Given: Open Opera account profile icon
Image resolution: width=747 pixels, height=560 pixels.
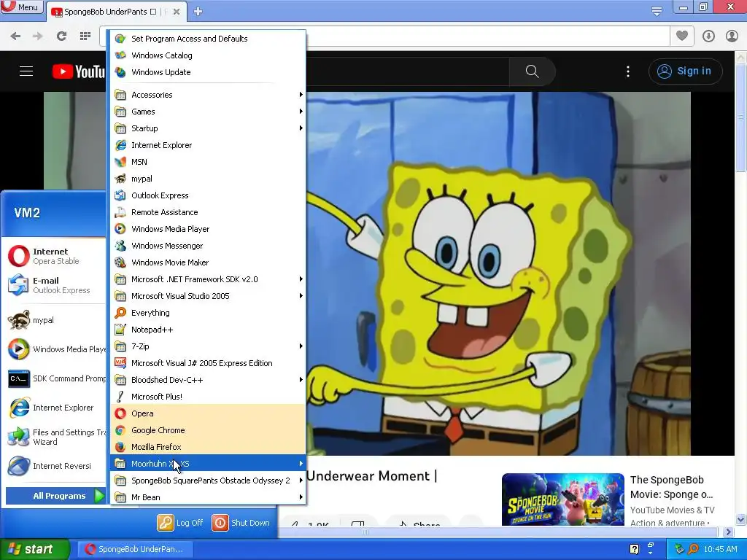Looking at the screenshot, I should click(732, 36).
